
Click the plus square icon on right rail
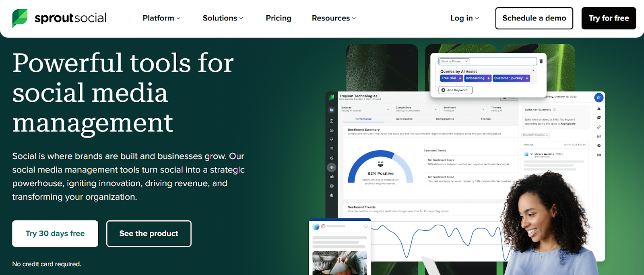click(x=599, y=136)
